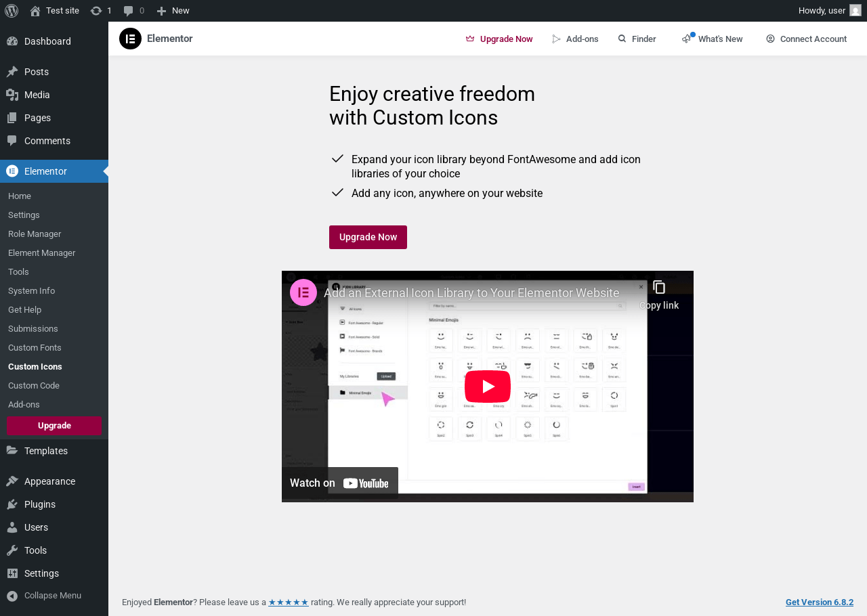Open Get Help submenu item
This screenshot has height=616, width=867.
click(24, 310)
